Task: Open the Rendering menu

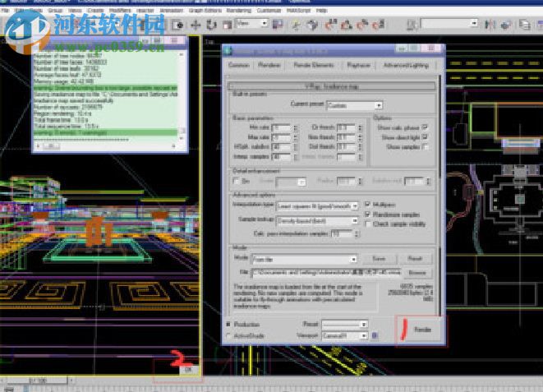Action: (x=238, y=11)
